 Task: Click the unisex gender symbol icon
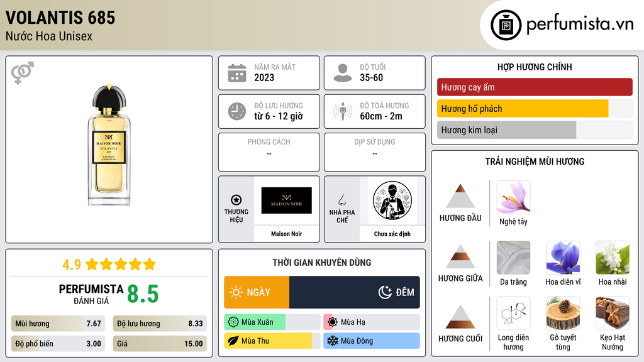(x=22, y=73)
